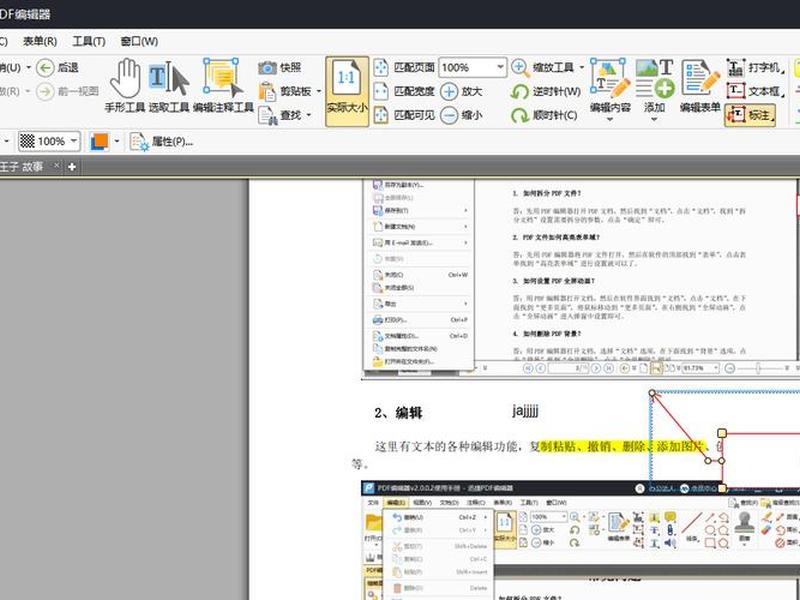Expand the 剪贴板 dropdown arrow
The width and height of the screenshot is (800, 600).
(x=319, y=91)
